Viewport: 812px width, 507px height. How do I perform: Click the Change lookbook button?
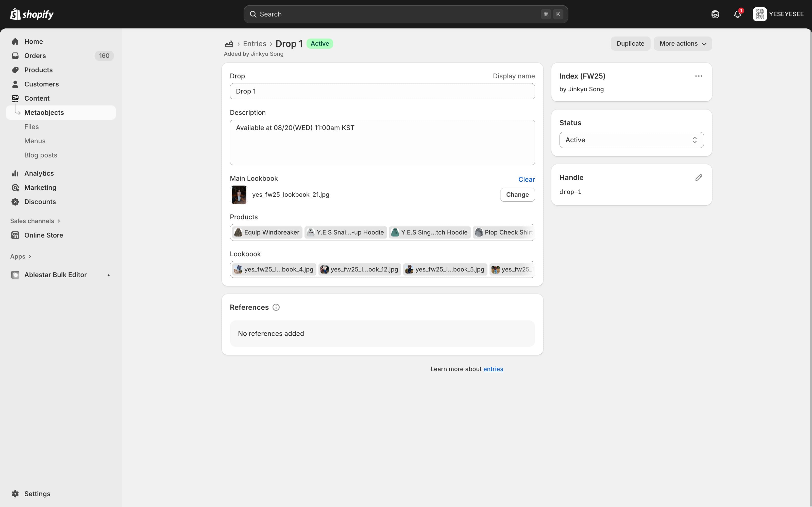point(517,194)
